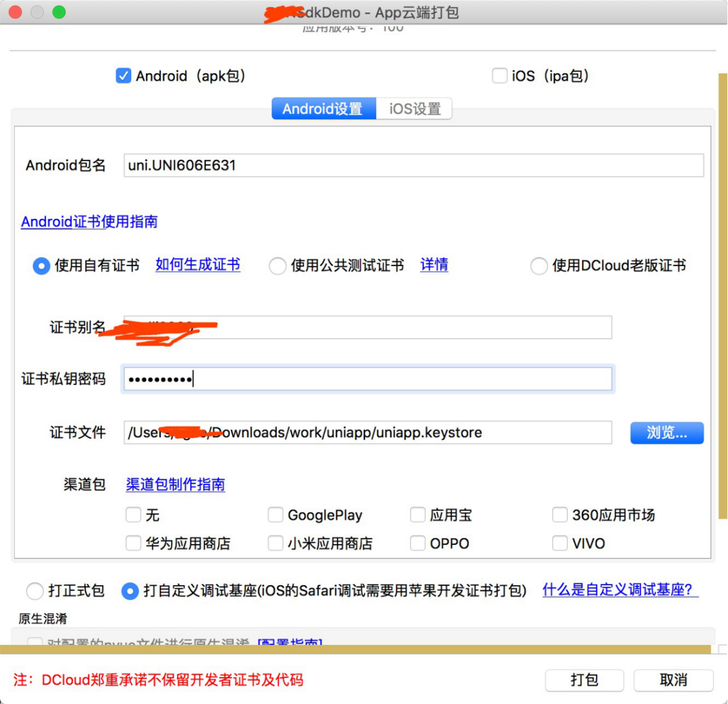Viewport: 728px width, 704px height.
Task: Uncheck the Android (apk包) option
Action: click(x=123, y=75)
